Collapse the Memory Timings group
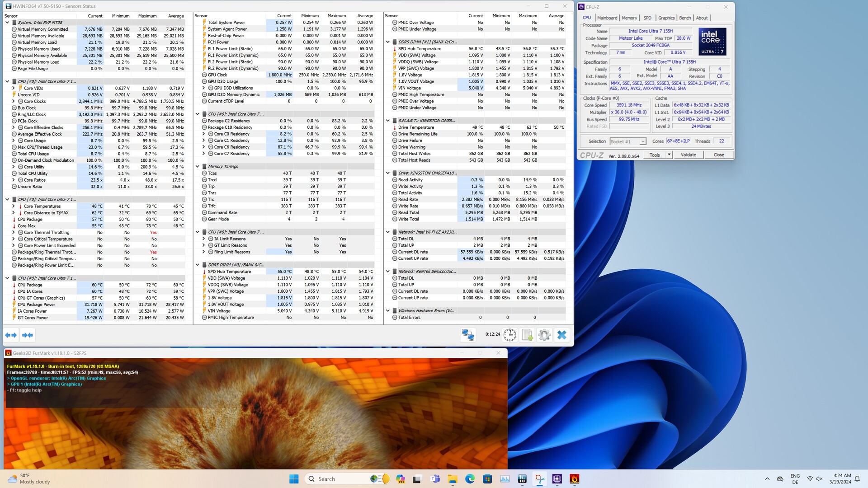 (198, 167)
